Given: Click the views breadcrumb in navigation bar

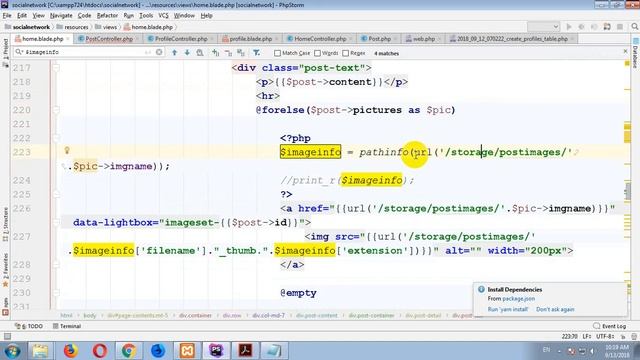Looking at the screenshot, I should pyautogui.click(x=106, y=27).
